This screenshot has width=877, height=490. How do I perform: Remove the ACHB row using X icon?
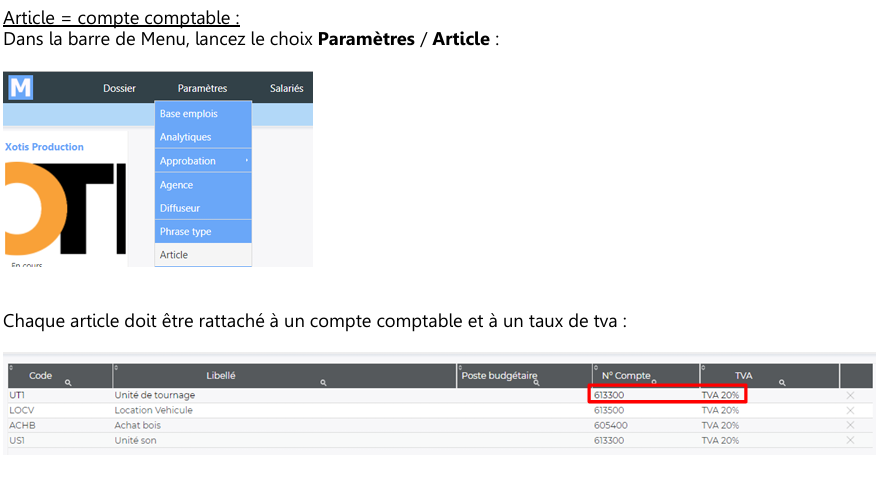tap(850, 425)
